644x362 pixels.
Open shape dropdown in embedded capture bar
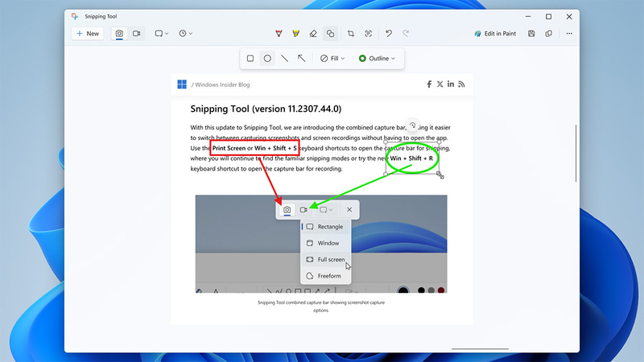click(x=326, y=210)
